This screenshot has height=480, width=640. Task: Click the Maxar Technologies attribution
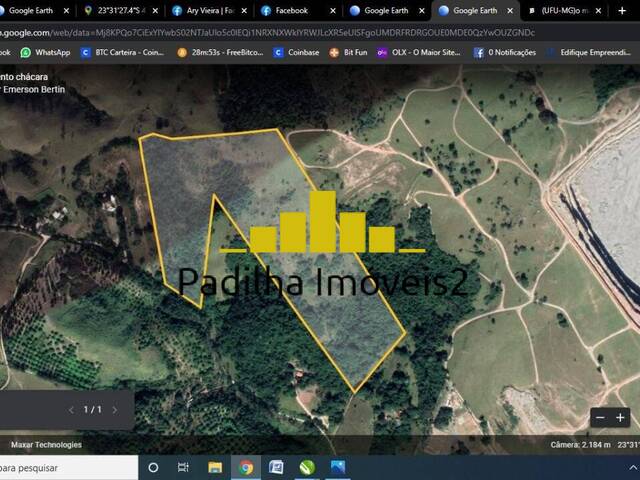[47, 445]
